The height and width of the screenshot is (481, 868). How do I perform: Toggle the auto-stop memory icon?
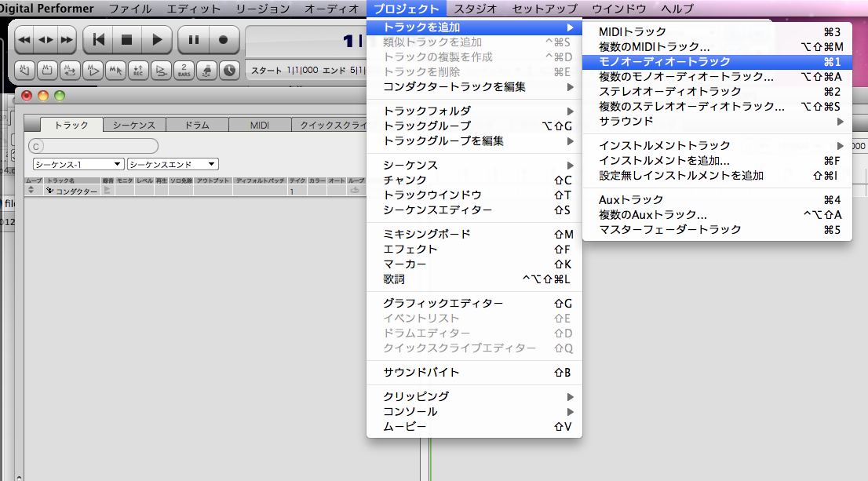click(x=47, y=71)
